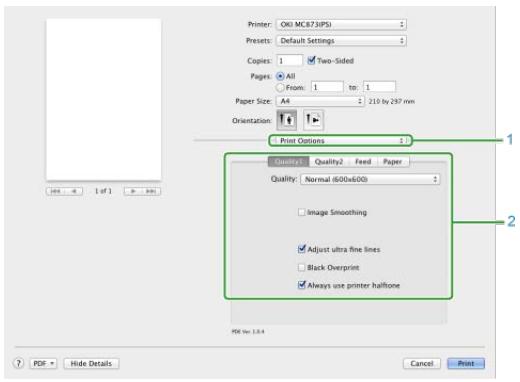Open the Print Options panel dropdown

tap(340, 141)
